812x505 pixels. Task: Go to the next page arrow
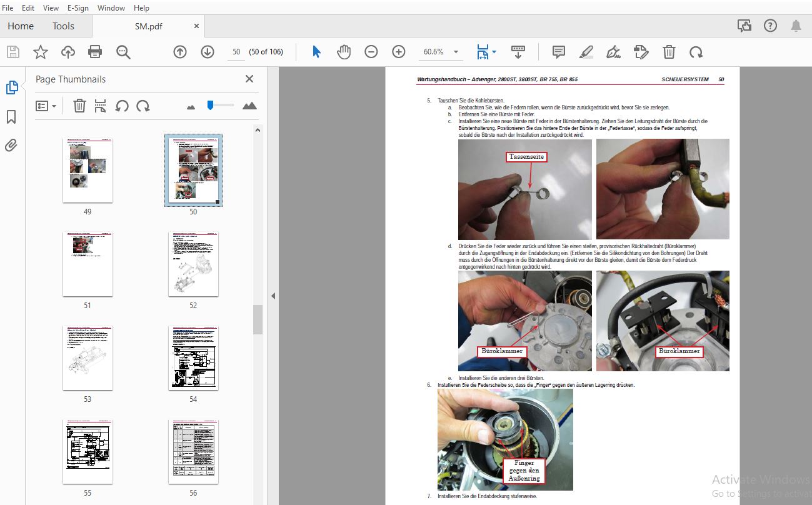208,52
